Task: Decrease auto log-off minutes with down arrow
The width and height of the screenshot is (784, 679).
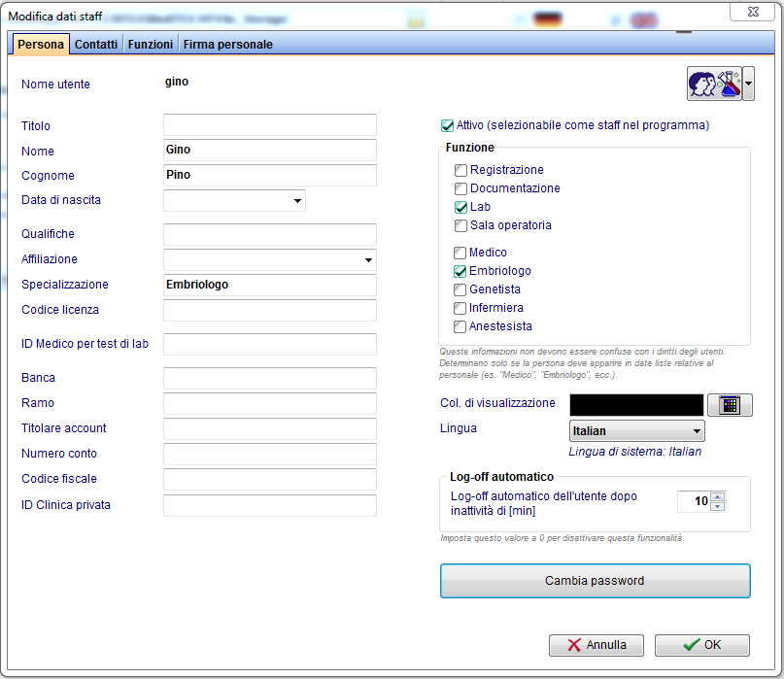Action: click(718, 506)
